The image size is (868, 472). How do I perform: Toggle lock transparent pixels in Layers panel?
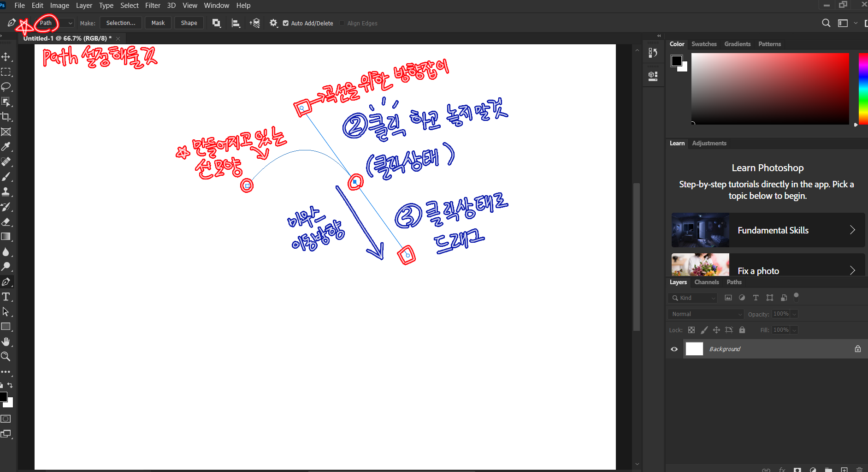pos(691,330)
